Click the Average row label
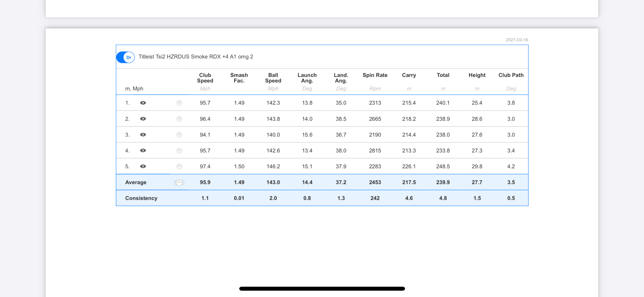Viewport: 644px width, 297px height. tap(136, 182)
